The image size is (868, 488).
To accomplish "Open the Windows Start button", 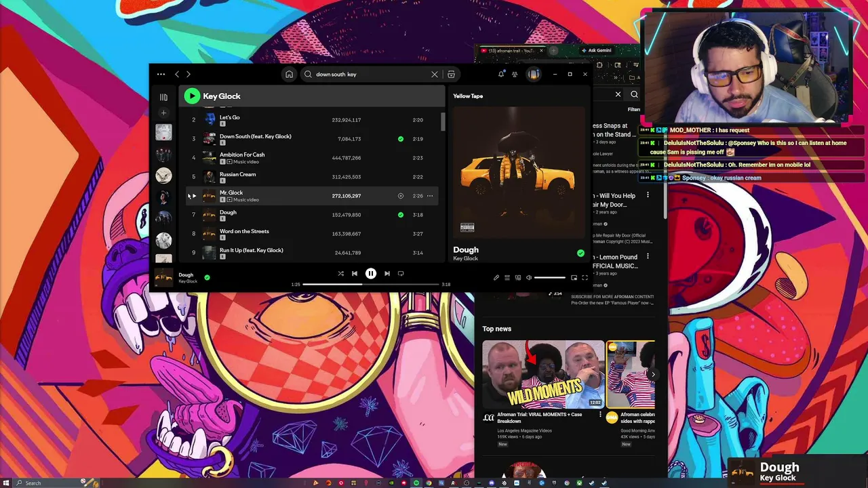I will coord(5,483).
